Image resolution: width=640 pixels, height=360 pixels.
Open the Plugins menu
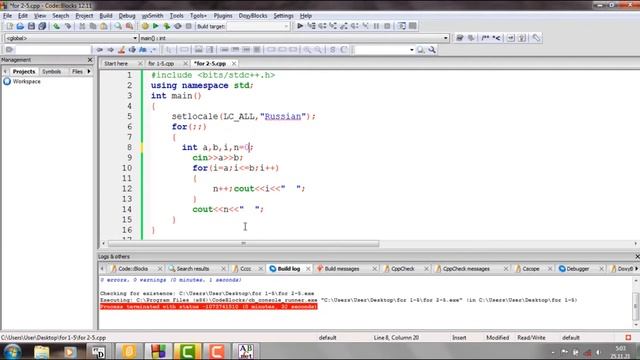tap(223, 16)
